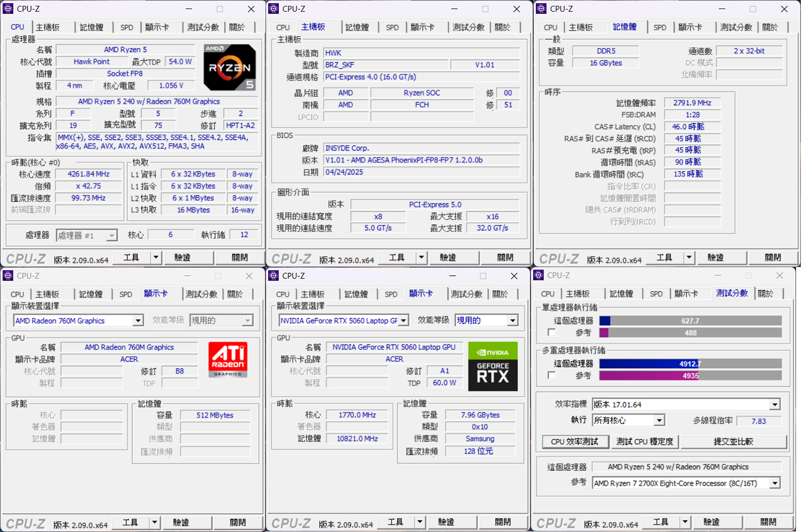Click the 提交並比較 button

[x=733, y=442]
